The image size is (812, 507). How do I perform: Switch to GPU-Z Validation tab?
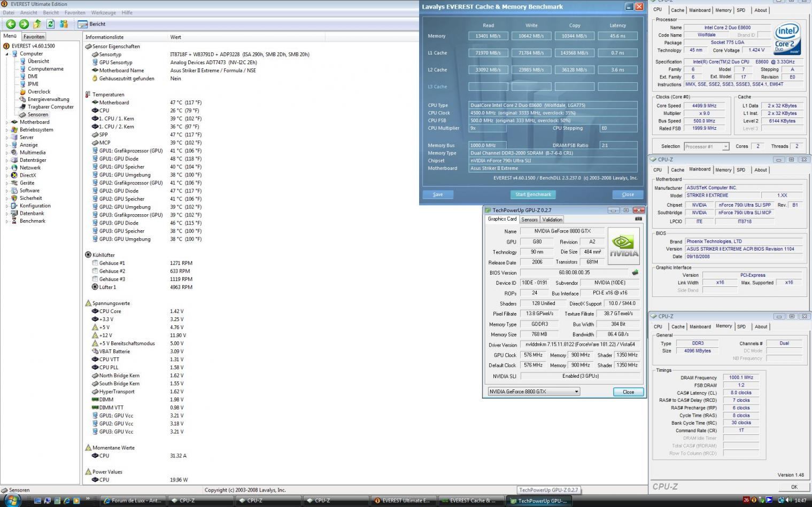[x=552, y=220]
